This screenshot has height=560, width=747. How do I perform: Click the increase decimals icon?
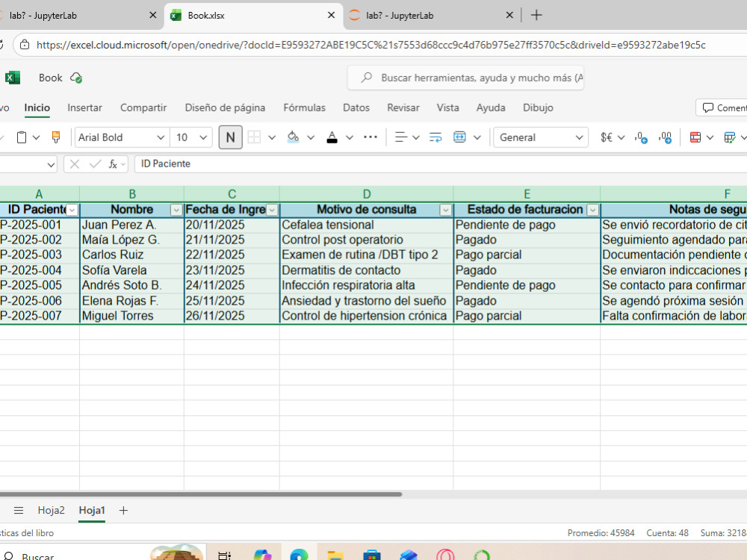[x=665, y=138]
